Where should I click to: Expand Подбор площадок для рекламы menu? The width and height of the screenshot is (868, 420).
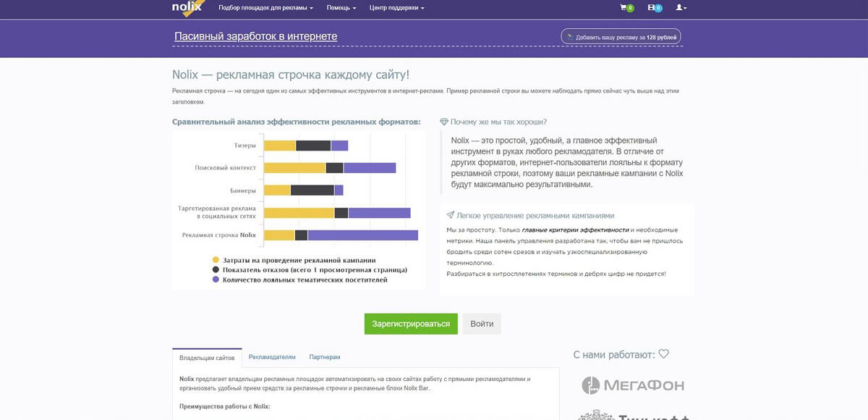click(265, 8)
